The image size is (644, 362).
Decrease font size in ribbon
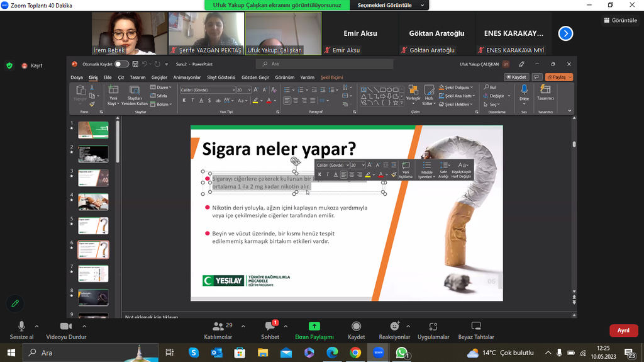[265, 89]
